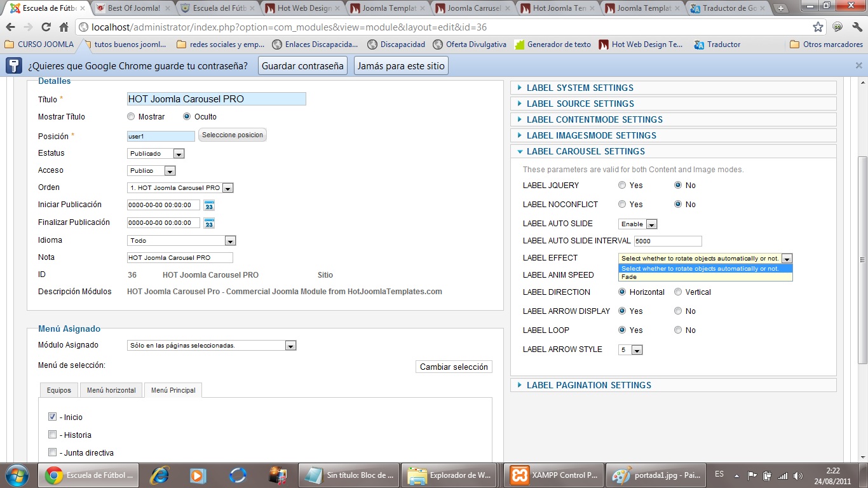Choose Fade in LABEL EFFECT list
Viewport: 868px width, 488px height.
[705, 277]
